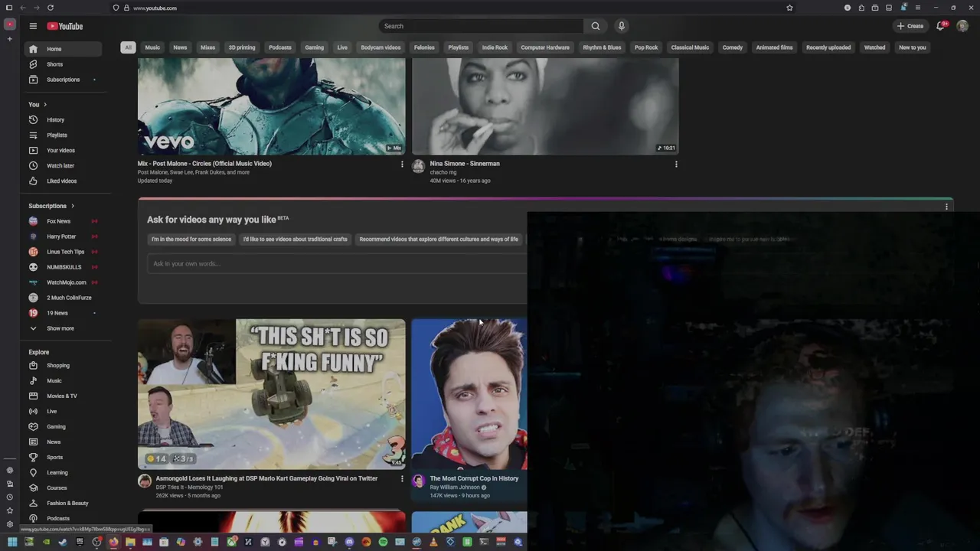Click the Music explore icon
980x551 pixels.
pos(33,381)
